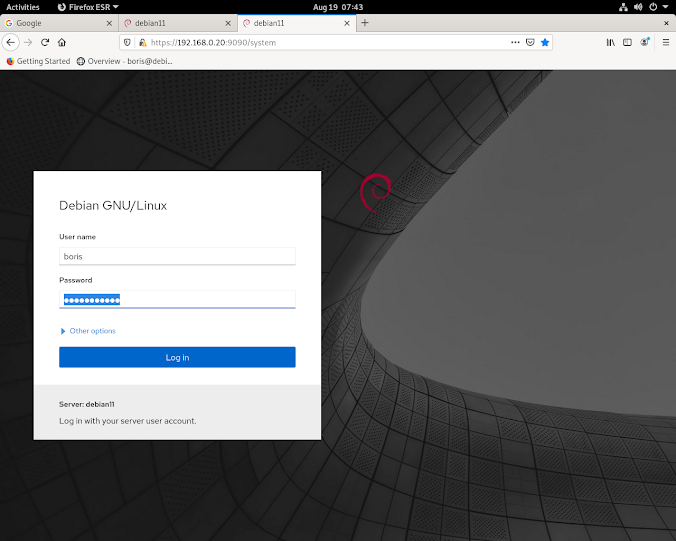Expand Other options
This screenshot has width=676, height=541.
[88, 331]
